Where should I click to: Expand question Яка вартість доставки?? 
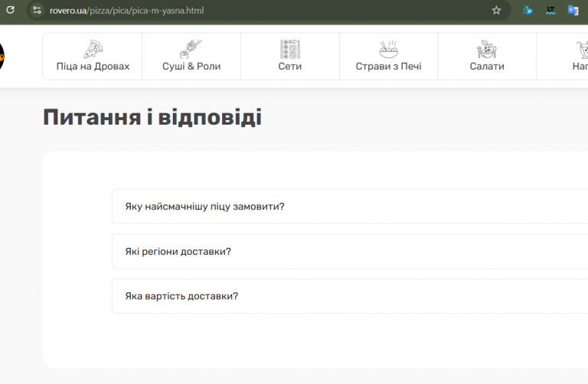pos(350,296)
